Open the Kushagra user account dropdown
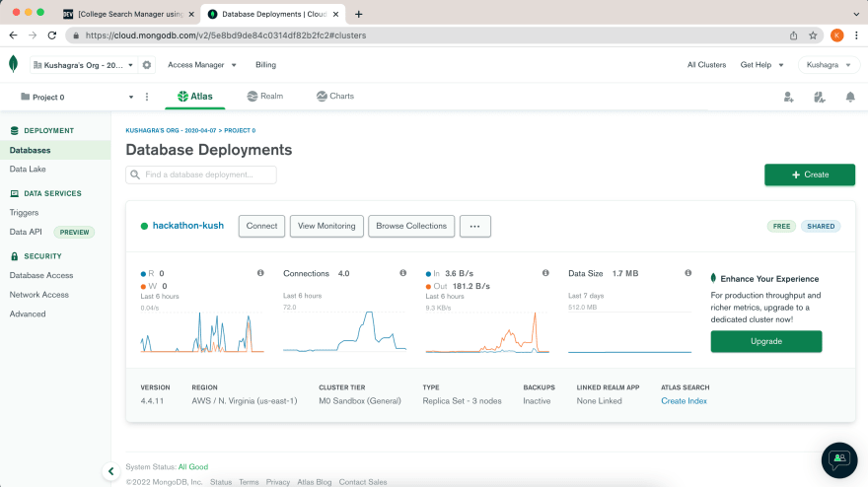 point(829,65)
